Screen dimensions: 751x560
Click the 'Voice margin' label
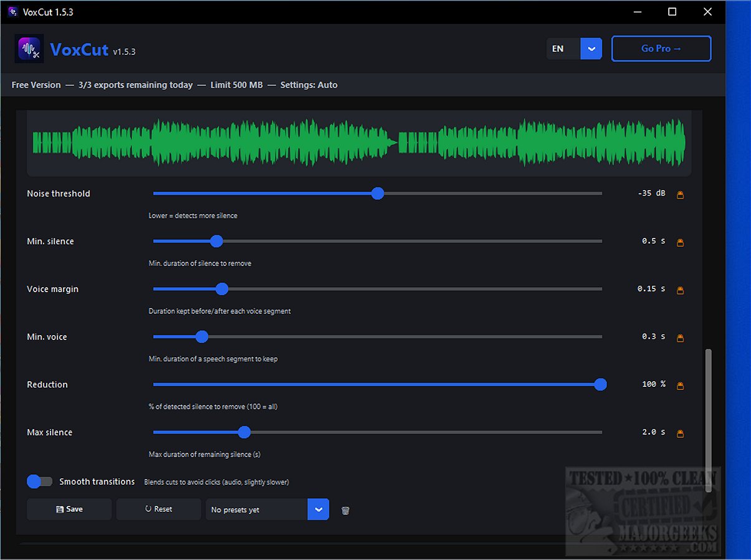53,289
